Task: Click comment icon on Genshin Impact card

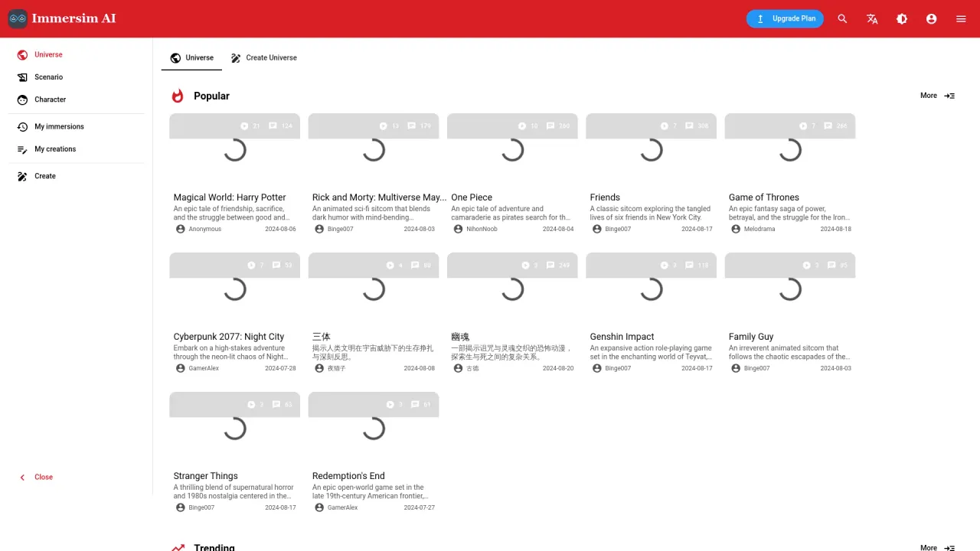Action: (x=689, y=266)
